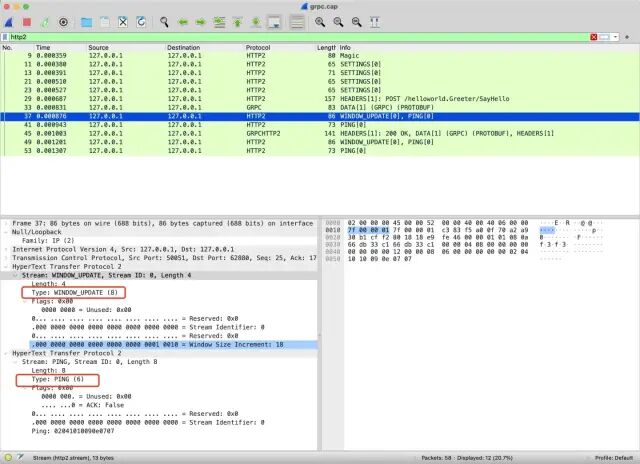This screenshot has width=640, height=464.
Task: Collapse the Null/Loopback node
Action: click(x=6, y=232)
